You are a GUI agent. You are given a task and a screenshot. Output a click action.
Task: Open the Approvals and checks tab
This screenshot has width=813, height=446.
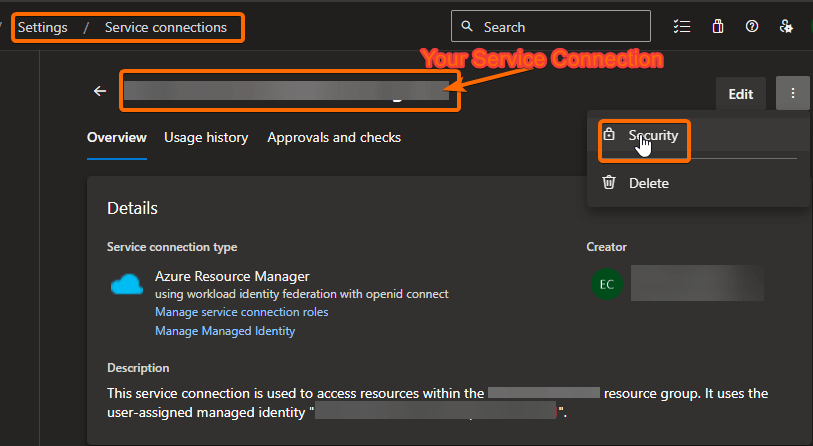point(334,137)
